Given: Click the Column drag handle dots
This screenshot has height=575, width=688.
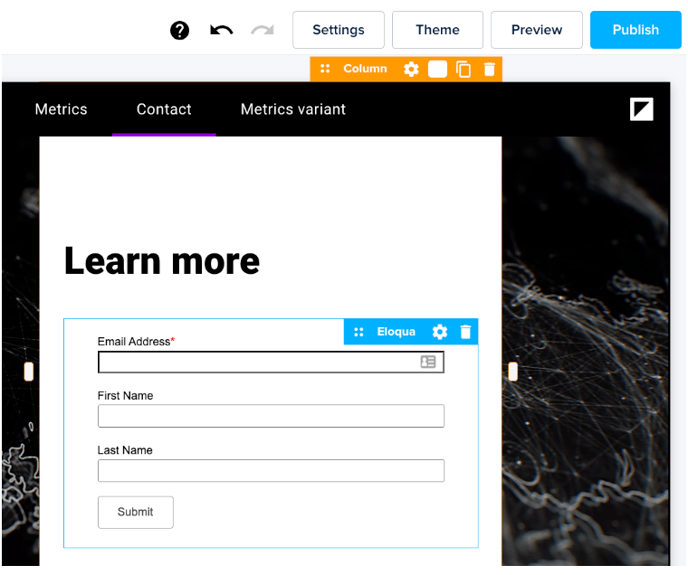Looking at the screenshot, I should pyautogui.click(x=325, y=69).
